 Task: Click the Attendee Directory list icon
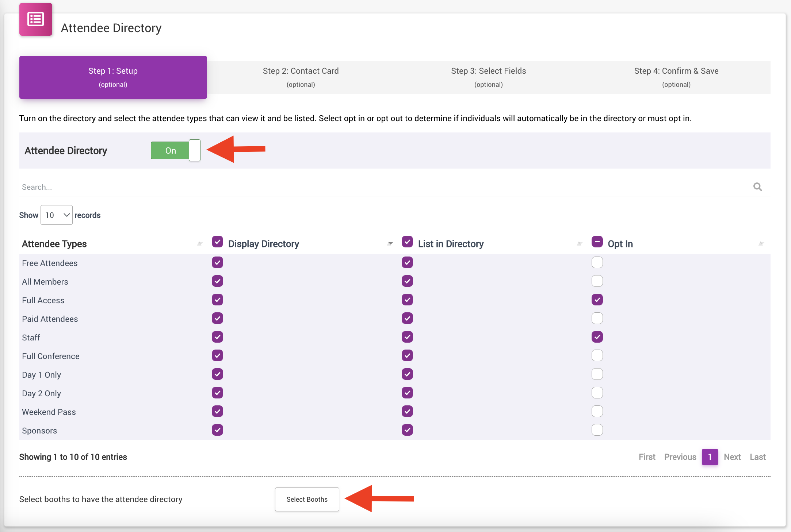pos(35,20)
